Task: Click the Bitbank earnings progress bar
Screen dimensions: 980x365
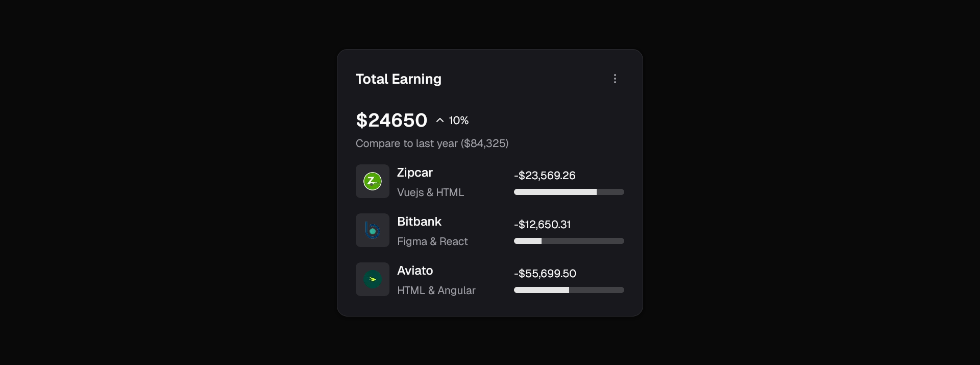Action: [x=569, y=241]
